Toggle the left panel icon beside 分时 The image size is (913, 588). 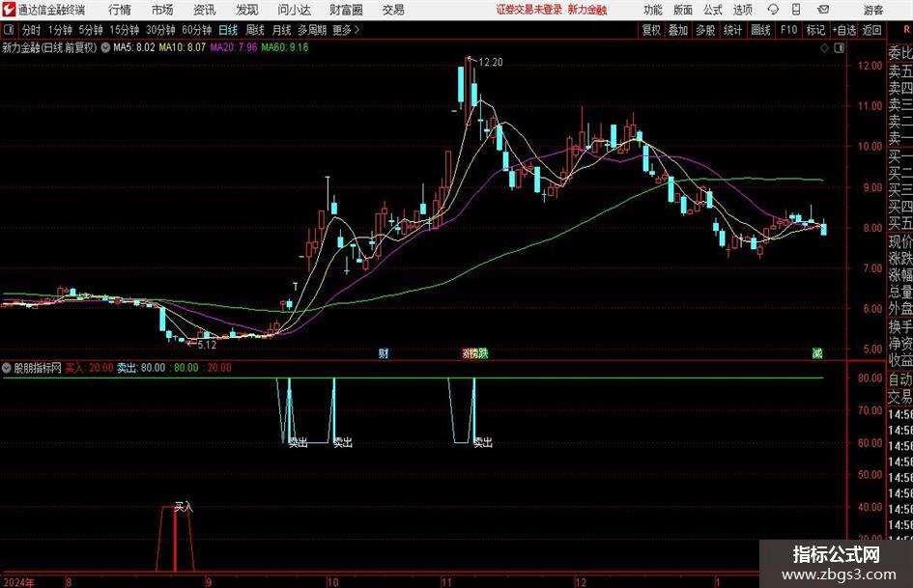9,30
